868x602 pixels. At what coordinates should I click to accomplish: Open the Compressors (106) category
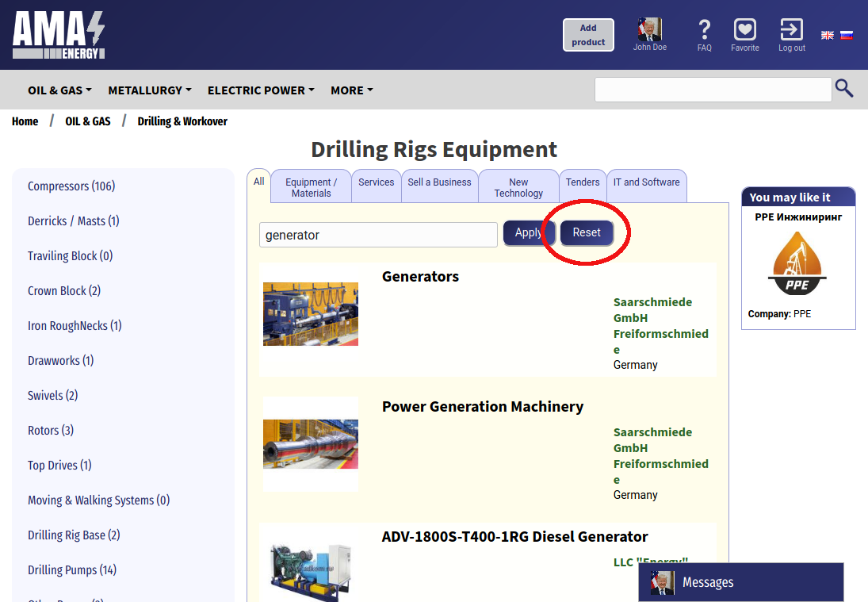click(71, 186)
